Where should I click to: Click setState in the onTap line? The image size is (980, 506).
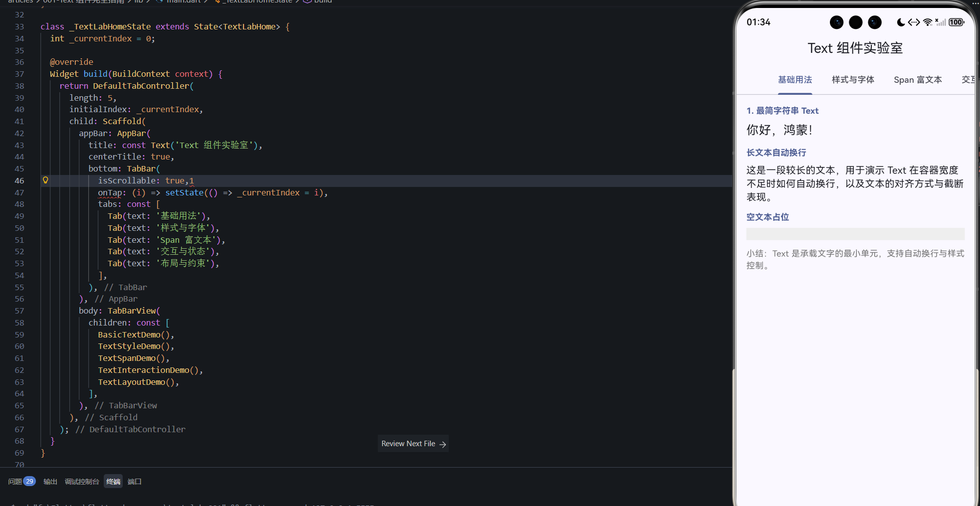point(185,192)
